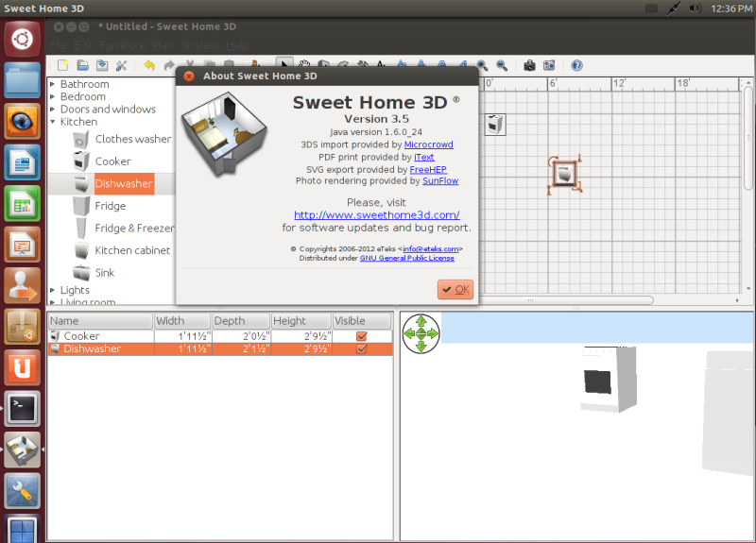This screenshot has width=756, height=543.
Task: Select the dishwasher object in the plan
Action: point(564,174)
